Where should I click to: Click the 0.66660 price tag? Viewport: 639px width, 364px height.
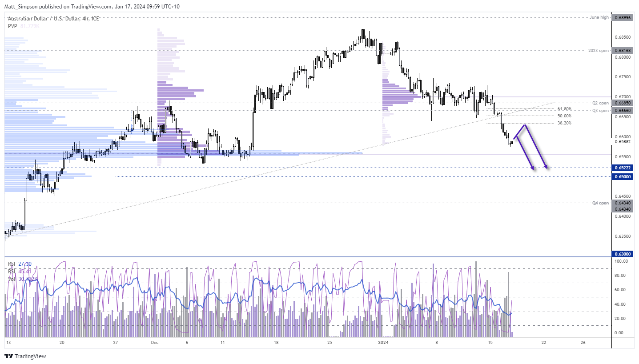point(623,111)
